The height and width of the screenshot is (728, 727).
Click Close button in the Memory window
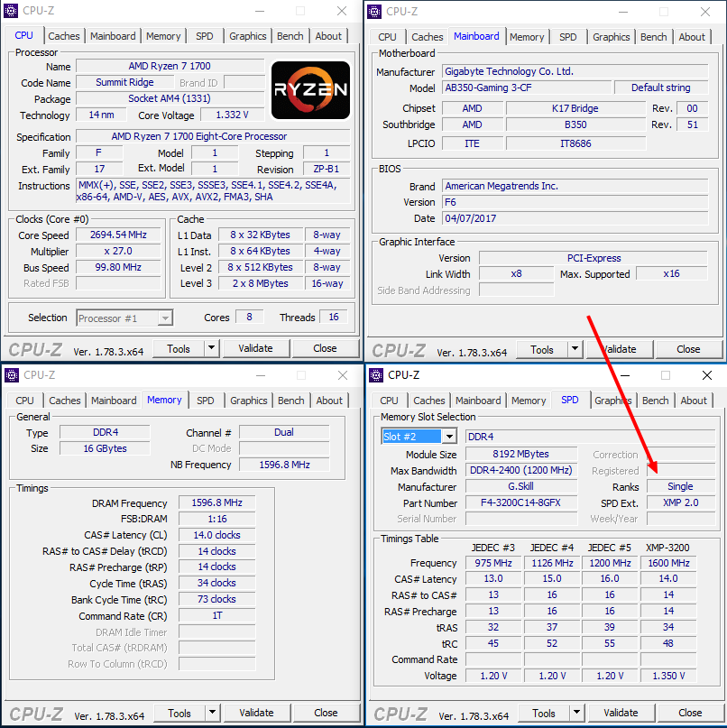tap(326, 713)
